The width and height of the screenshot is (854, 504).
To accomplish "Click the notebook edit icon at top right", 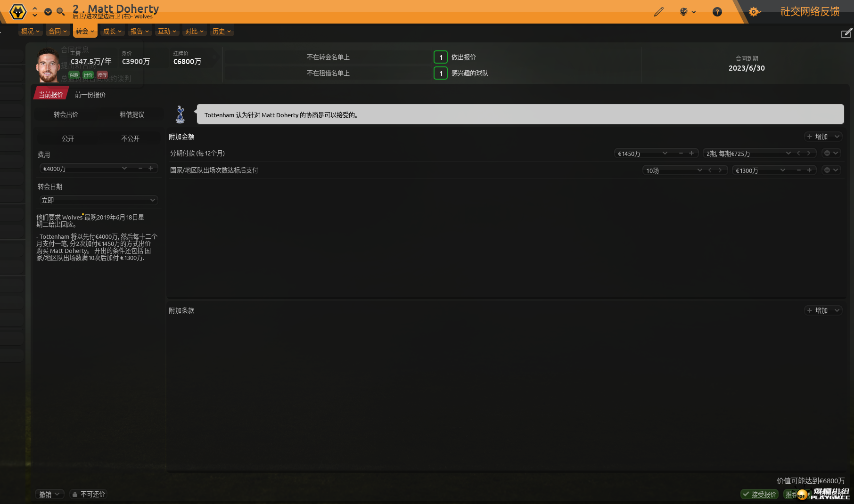I will (846, 33).
